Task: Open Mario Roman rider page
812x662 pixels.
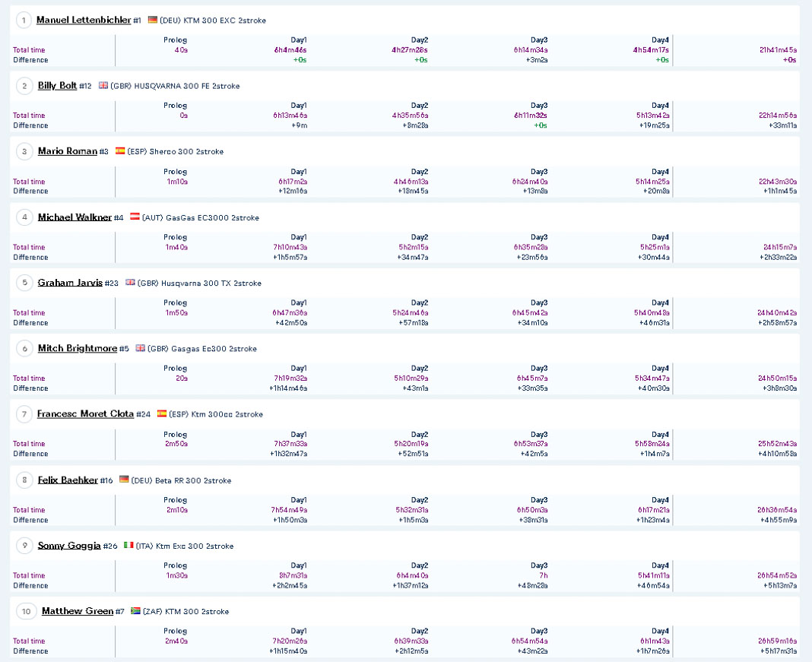Action: pos(68,151)
